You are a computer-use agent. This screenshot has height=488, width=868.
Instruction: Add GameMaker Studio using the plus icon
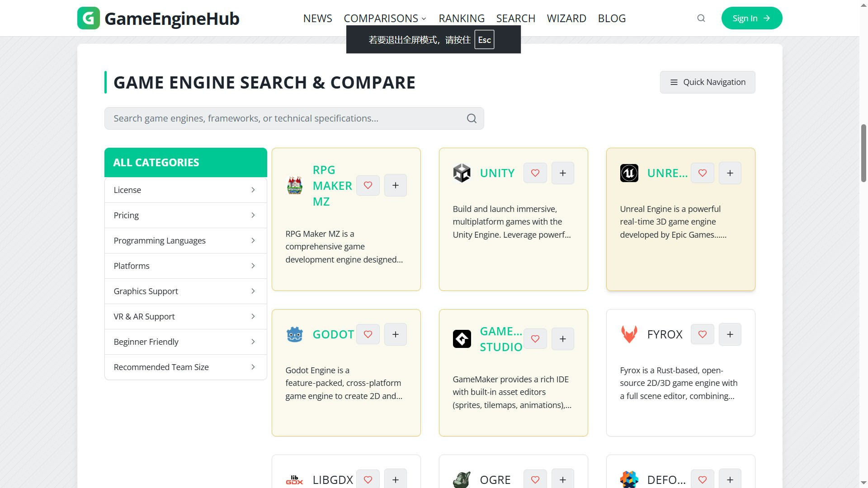coord(562,338)
